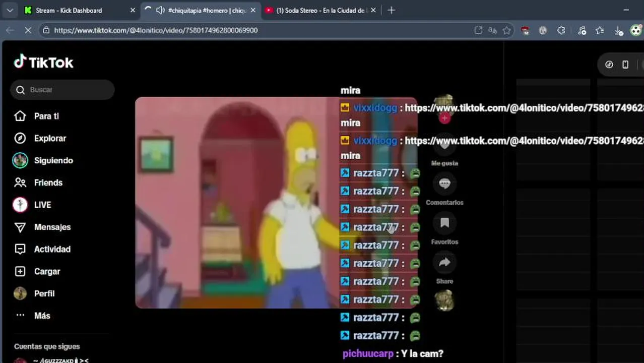Open browser favorites list icon
This screenshot has height=363, width=644.
click(600, 30)
